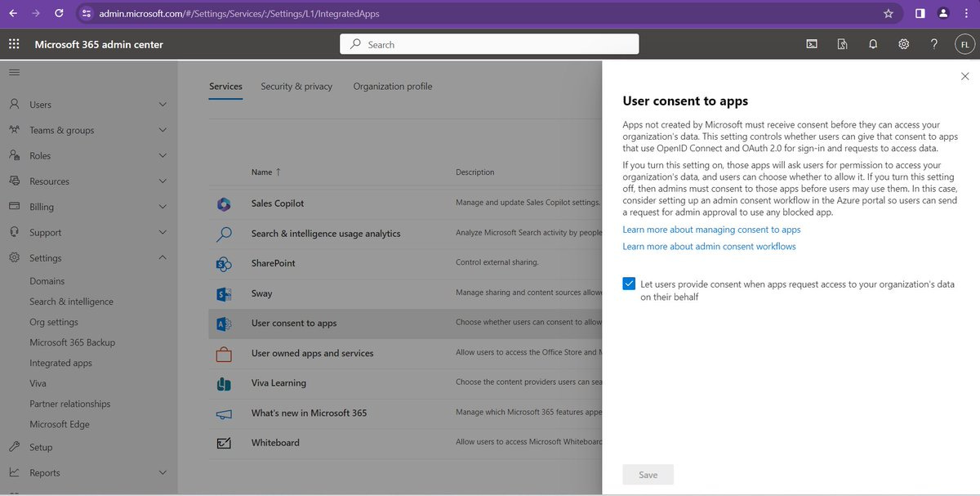This screenshot has height=496, width=980.
Task: Click the Search & intelligence magnifier icon
Action: coord(223,234)
